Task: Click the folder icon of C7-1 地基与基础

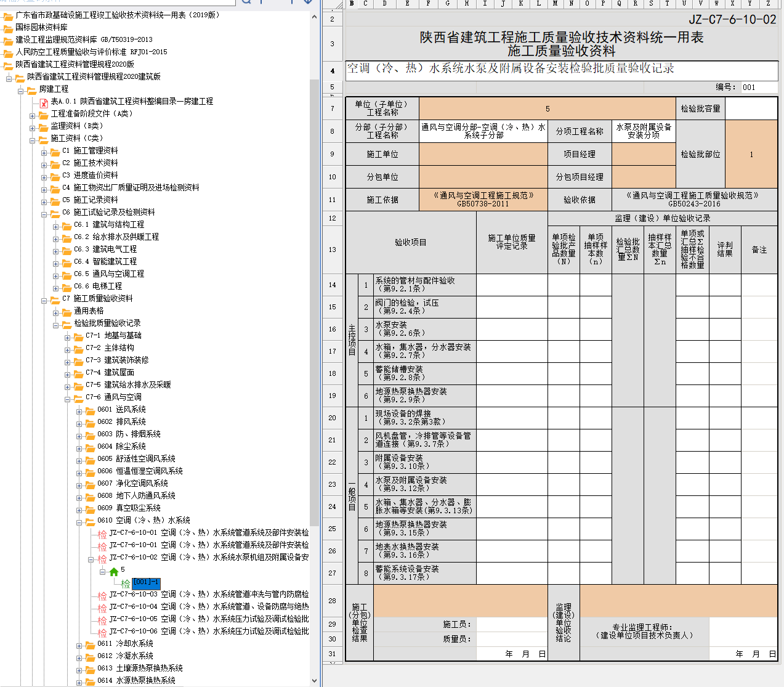Action: pos(78,336)
